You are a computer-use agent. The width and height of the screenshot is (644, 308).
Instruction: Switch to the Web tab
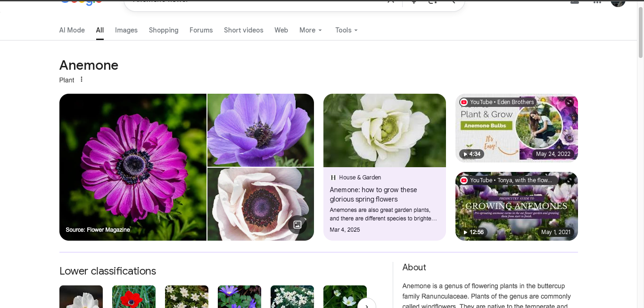(281, 30)
